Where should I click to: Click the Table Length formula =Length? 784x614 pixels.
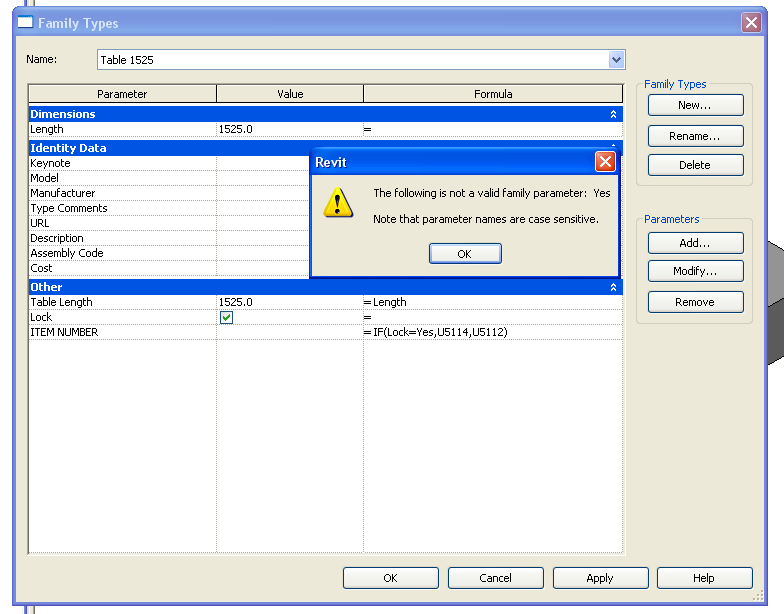pos(493,302)
